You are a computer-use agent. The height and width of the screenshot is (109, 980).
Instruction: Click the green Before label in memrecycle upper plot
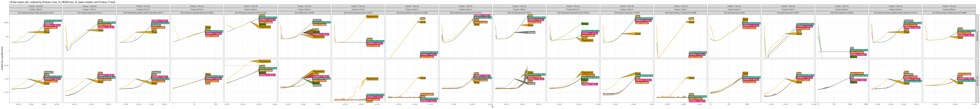[585, 24]
